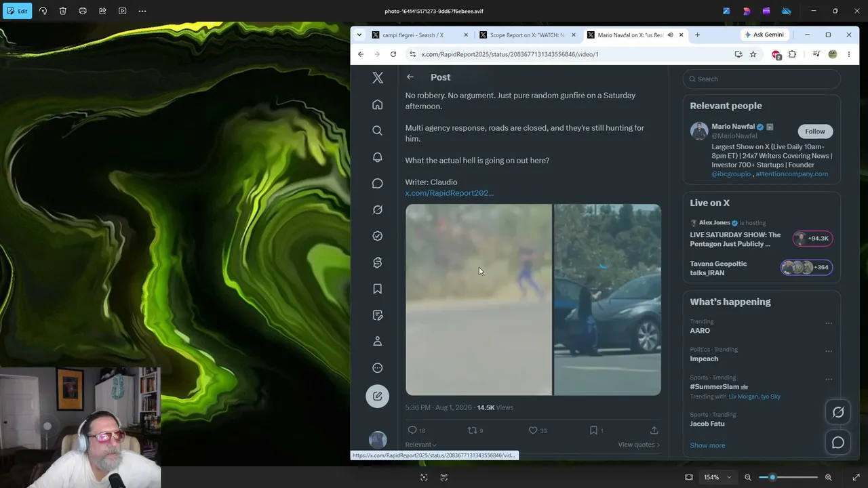Click the install app icon in address bar
This screenshot has height=488, width=868.
pyautogui.click(x=738, y=54)
